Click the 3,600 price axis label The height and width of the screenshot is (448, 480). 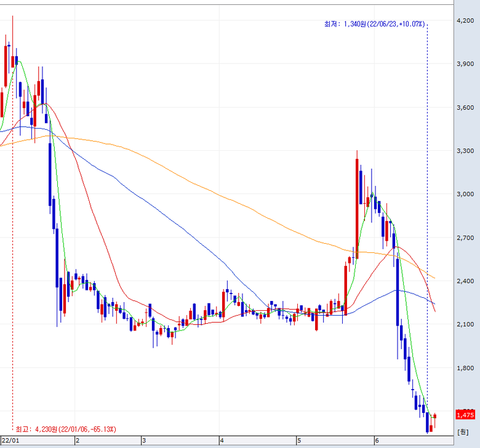click(x=465, y=108)
